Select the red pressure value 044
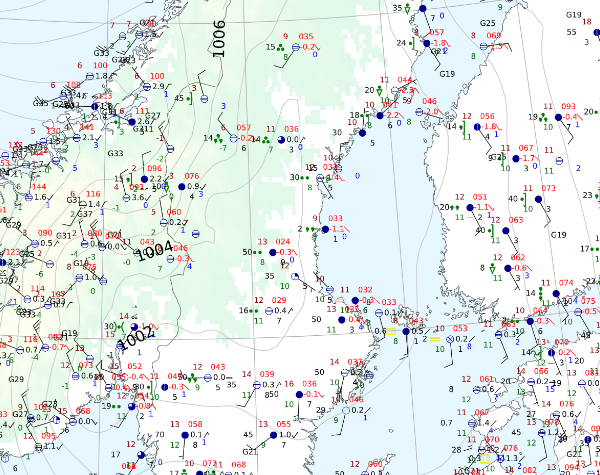Viewport: 600px width, 475px height. [405, 80]
